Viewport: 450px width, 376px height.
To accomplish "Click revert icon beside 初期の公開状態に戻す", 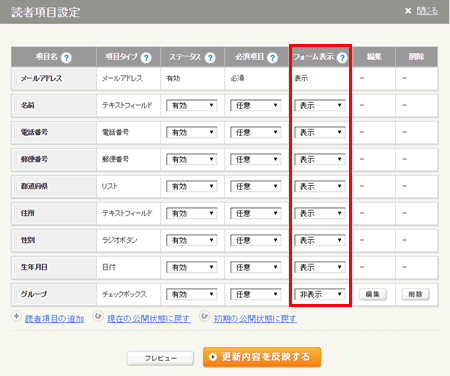I will 205,316.
